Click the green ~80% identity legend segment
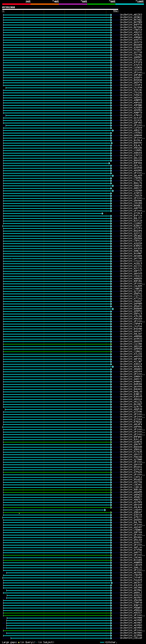146x644 pixels. (101, 4)
